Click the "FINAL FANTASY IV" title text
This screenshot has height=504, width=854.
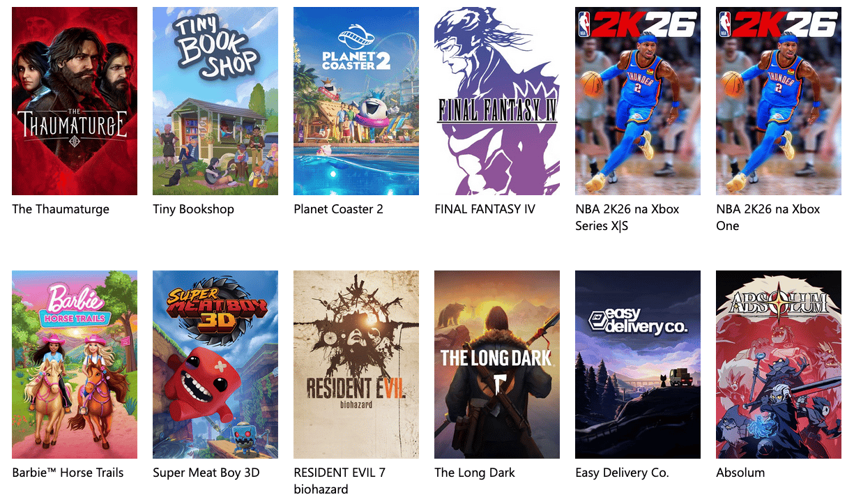[485, 209]
